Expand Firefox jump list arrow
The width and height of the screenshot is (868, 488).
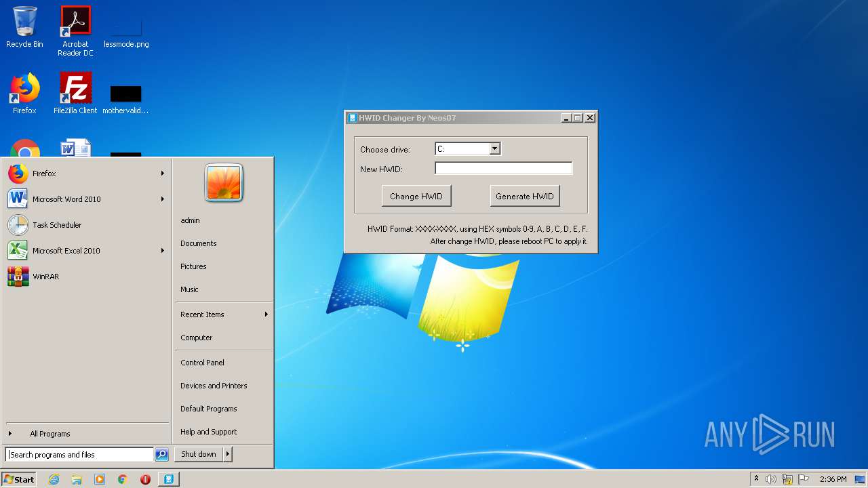pos(162,174)
